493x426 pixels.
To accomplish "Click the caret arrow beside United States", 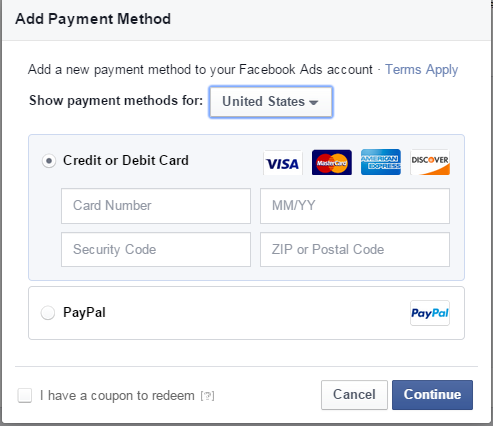I will point(313,103).
